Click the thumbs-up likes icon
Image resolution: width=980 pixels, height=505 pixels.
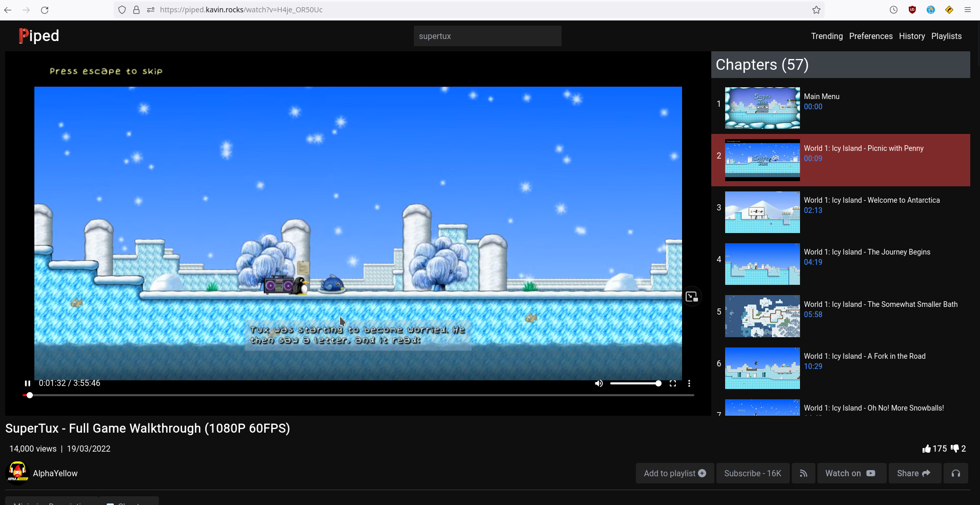(926, 449)
